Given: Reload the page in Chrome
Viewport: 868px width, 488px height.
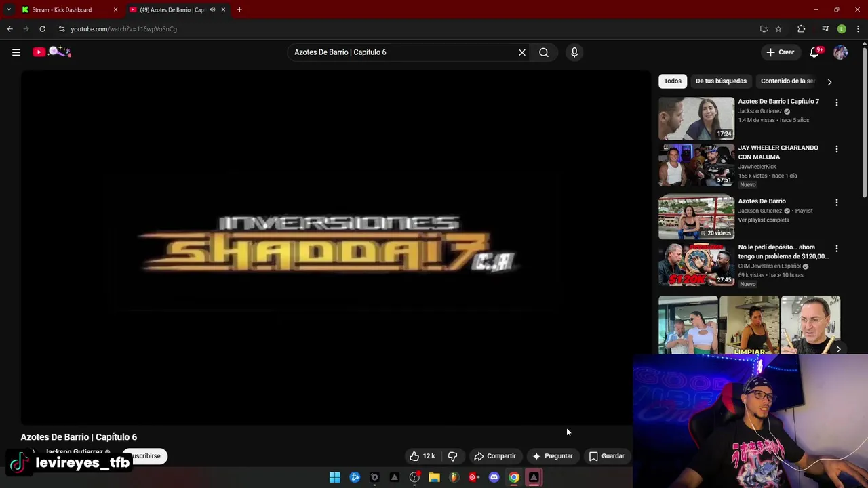Looking at the screenshot, I should (42, 29).
